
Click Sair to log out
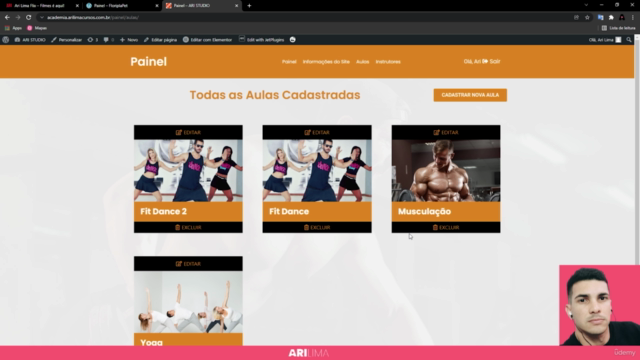491,61
